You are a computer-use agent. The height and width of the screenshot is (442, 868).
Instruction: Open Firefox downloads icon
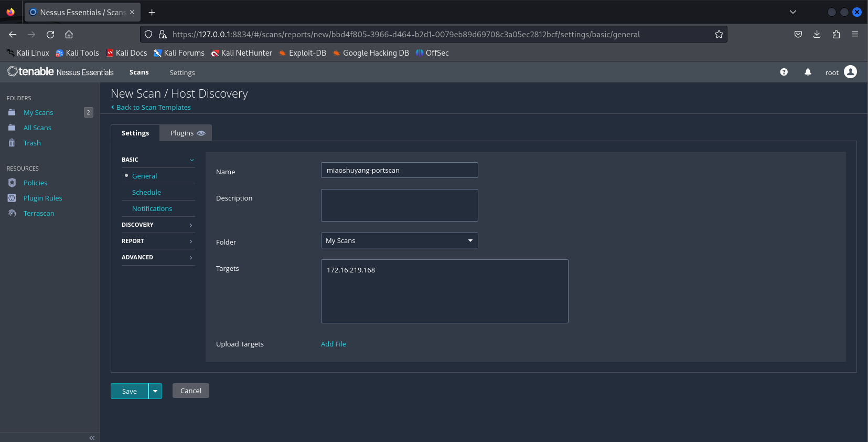[817, 34]
